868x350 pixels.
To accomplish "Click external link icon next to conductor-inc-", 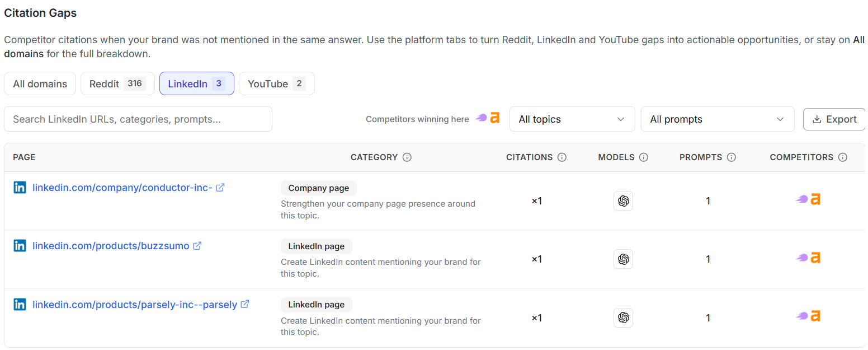I will pos(220,188).
